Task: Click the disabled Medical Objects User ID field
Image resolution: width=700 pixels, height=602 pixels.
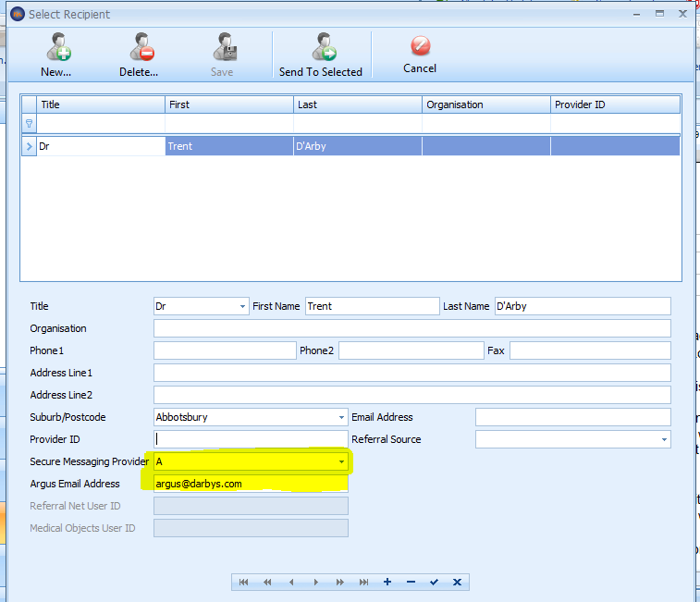Action: point(251,528)
